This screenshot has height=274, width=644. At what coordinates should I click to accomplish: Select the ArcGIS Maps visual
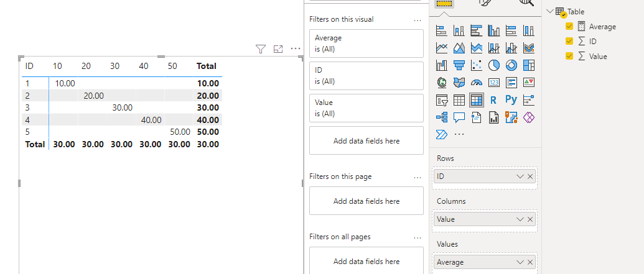pos(511,117)
